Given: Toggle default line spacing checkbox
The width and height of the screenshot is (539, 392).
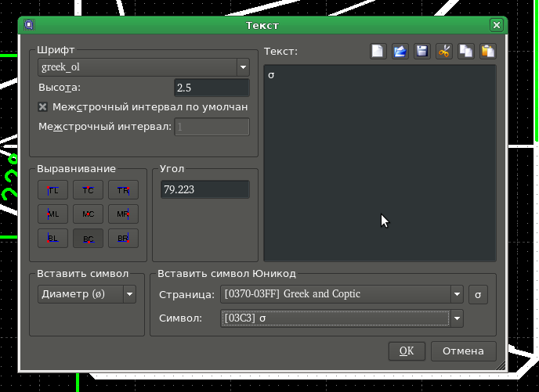Looking at the screenshot, I should coord(43,106).
